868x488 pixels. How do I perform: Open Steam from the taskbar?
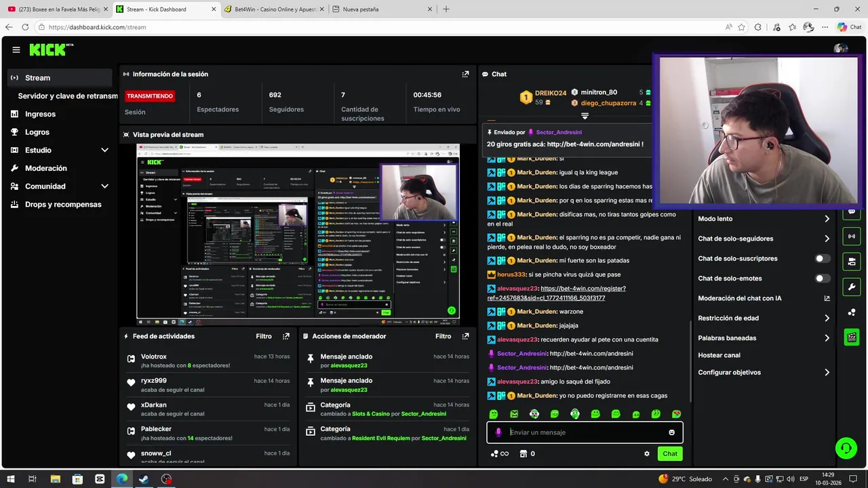[144, 479]
